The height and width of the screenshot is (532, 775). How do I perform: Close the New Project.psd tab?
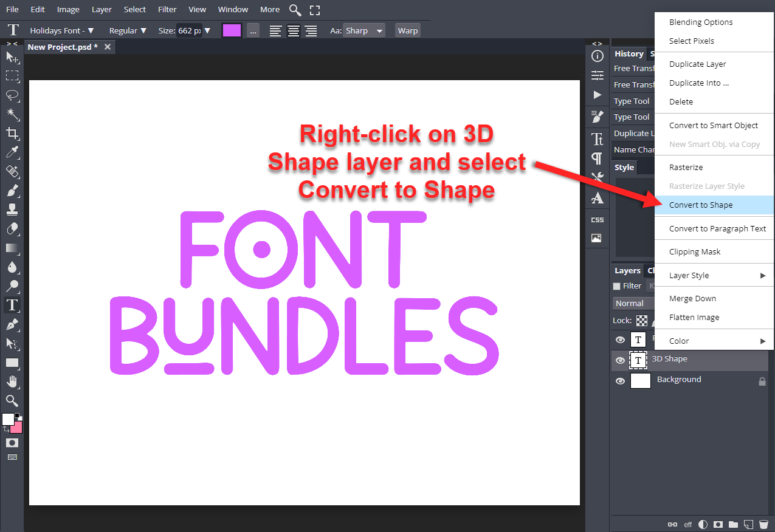[108, 47]
